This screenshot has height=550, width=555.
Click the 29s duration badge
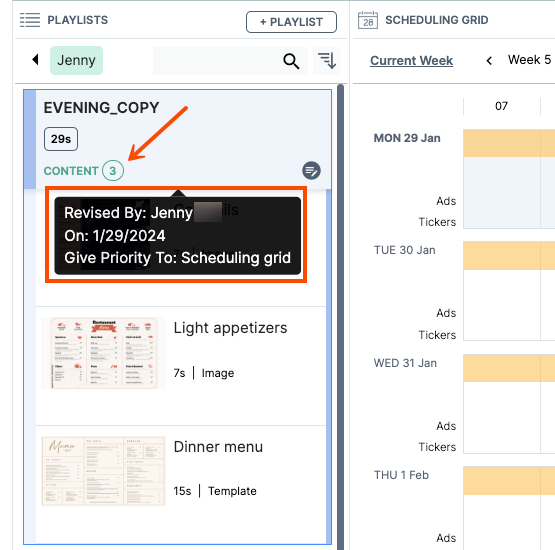(61, 139)
